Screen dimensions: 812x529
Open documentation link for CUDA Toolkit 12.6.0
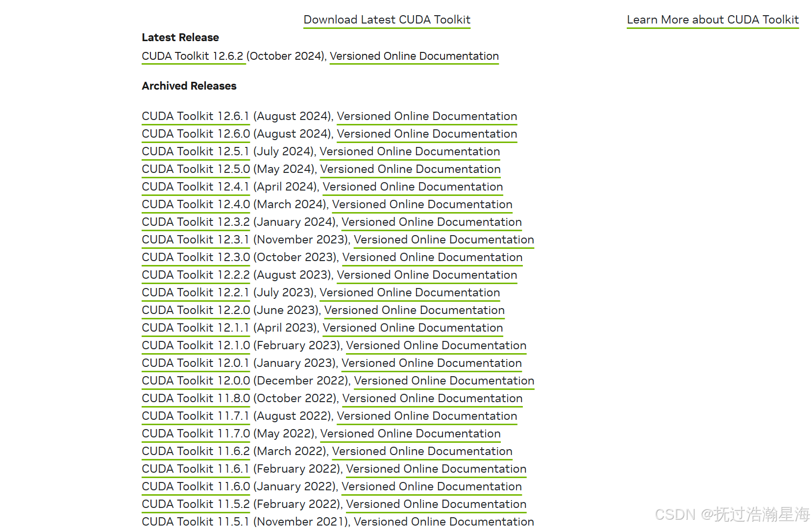(427, 134)
